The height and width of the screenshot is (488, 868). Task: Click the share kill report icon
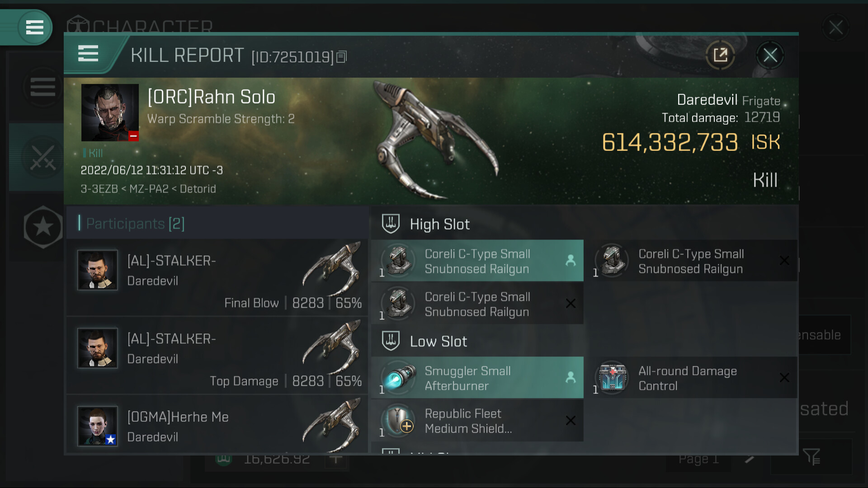[x=720, y=56]
